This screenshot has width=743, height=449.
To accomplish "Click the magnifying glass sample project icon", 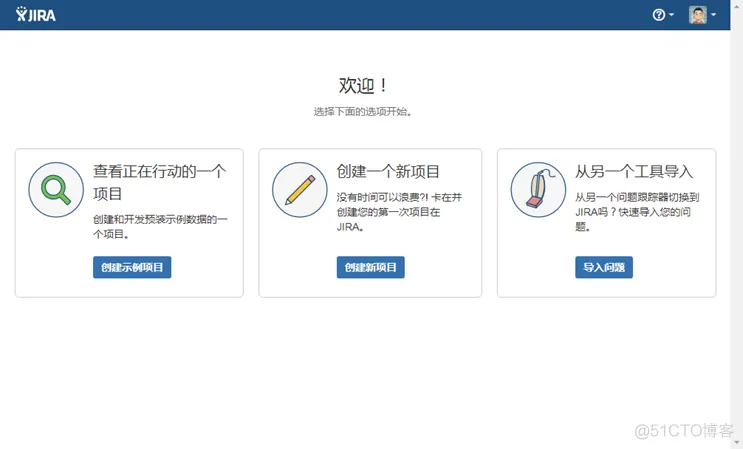I will point(56,190).
